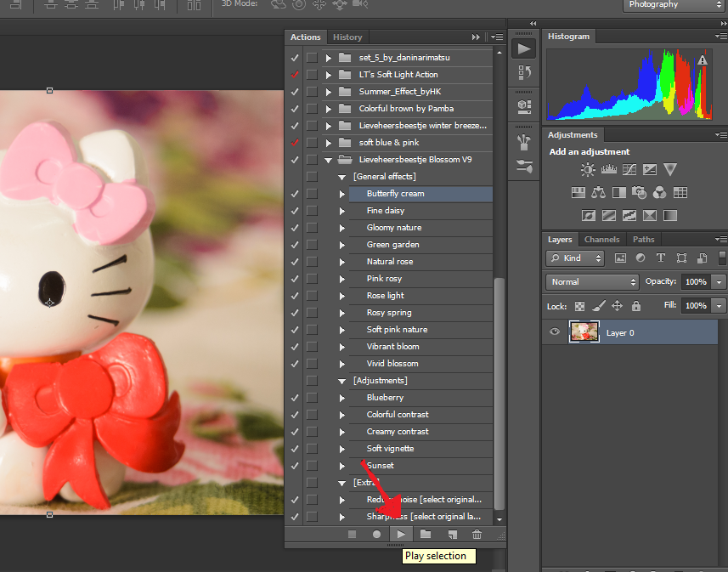Toggle the Blueberry action checkmark
728x572 pixels.
point(295,398)
